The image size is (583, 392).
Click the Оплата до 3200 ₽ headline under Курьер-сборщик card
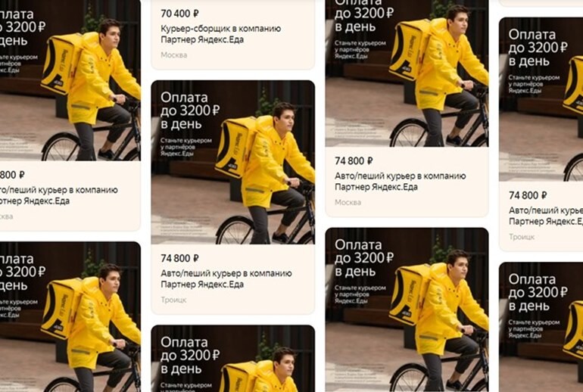[190, 110]
